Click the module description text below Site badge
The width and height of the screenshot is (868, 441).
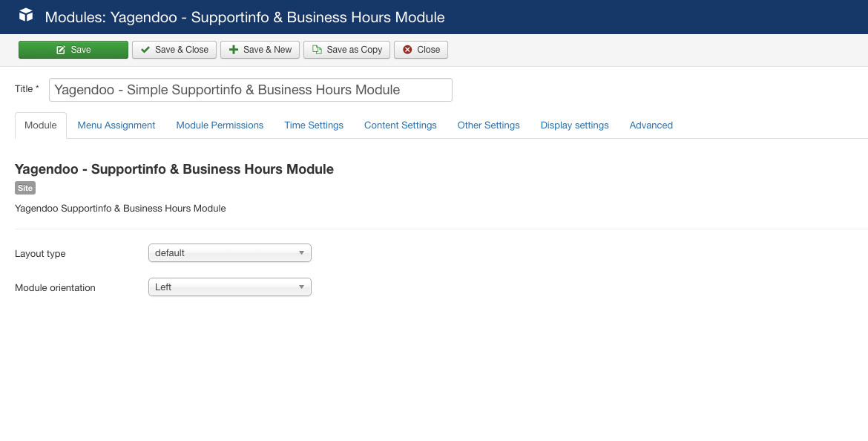pyautogui.click(x=120, y=209)
